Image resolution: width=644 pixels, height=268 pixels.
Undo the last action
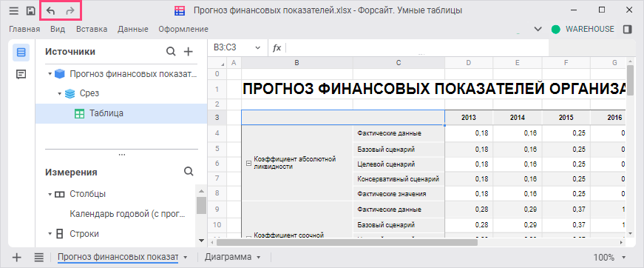point(50,11)
